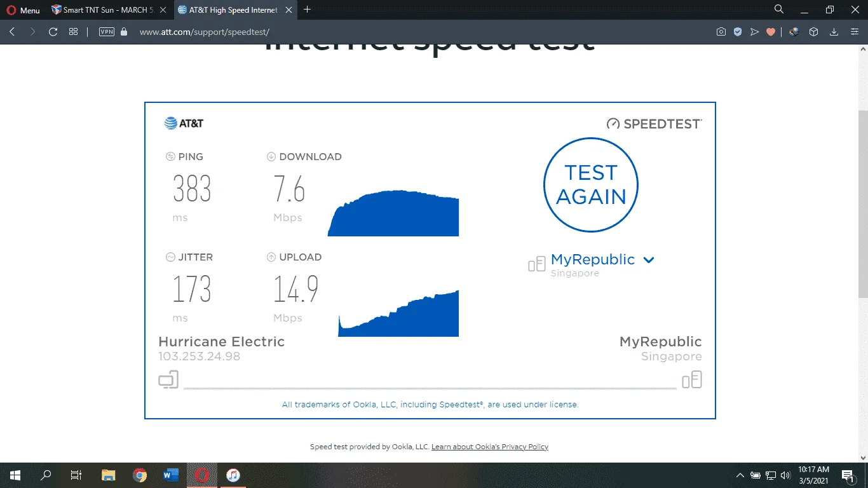The image size is (868, 488).
Task: Toggle the VPN badge in address bar
Action: tap(107, 32)
